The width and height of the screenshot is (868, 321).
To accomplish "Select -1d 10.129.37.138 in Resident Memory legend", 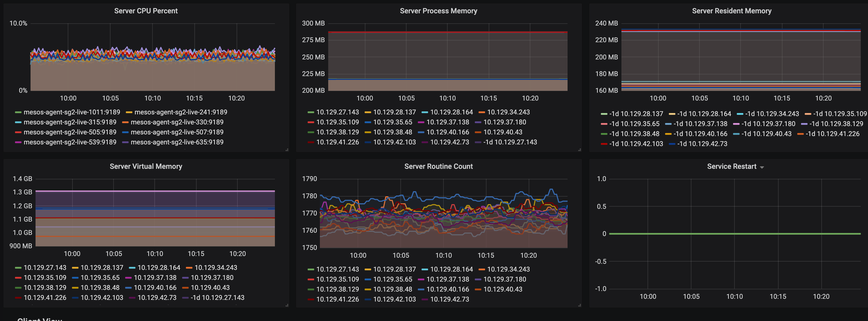I will tap(701, 124).
